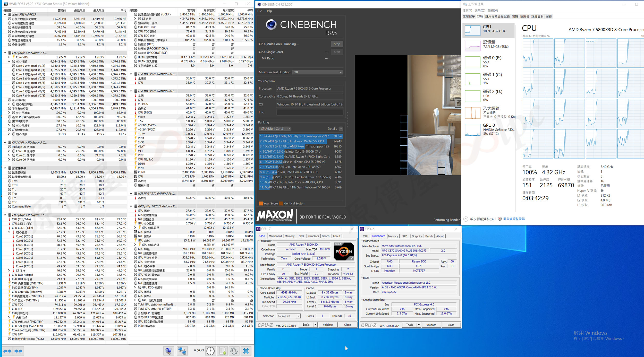Viewport: 644px width, 357px height.
Task: Expand the L3 溫度 row in HWiNFO
Action: [x=9, y=271]
